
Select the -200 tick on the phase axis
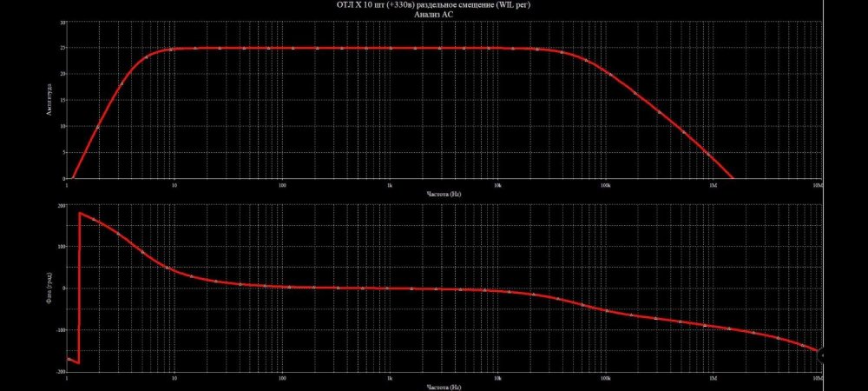[61, 371]
